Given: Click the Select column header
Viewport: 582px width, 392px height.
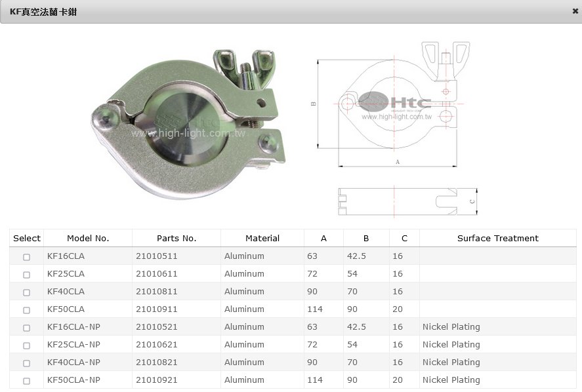Looking at the screenshot, I should pyautogui.click(x=27, y=239).
